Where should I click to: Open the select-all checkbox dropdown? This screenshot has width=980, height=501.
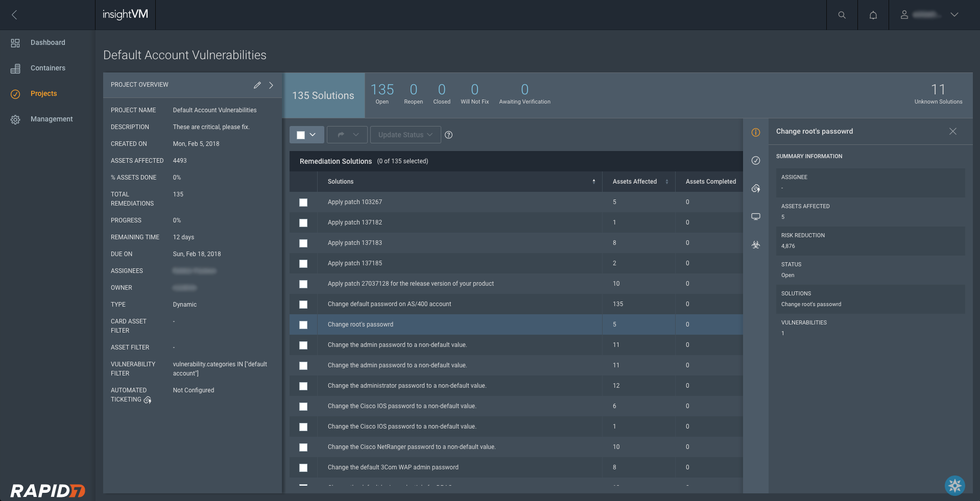point(307,135)
